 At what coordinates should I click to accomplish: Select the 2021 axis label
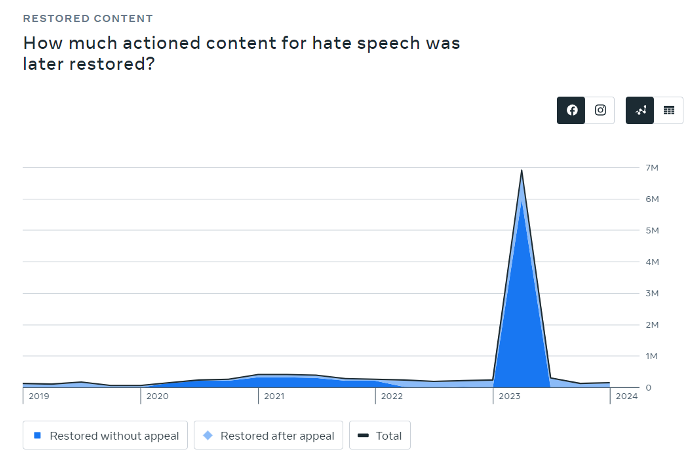coord(274,396)
